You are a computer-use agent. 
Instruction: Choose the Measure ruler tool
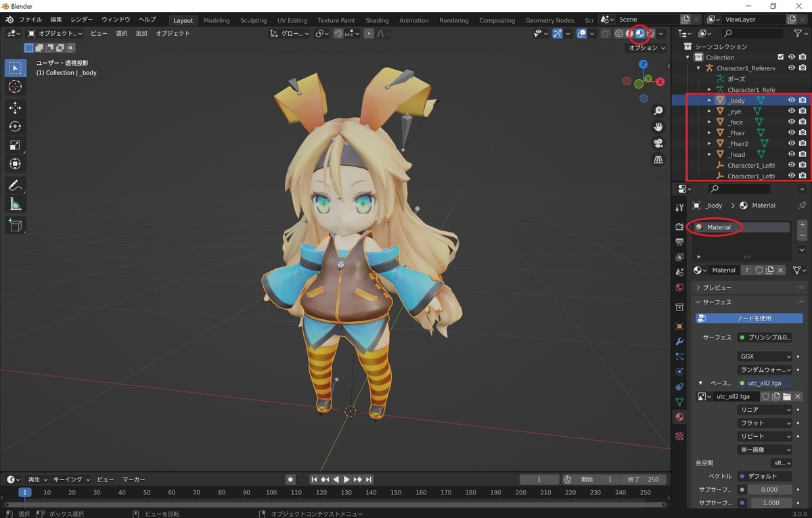click(15, 204)
